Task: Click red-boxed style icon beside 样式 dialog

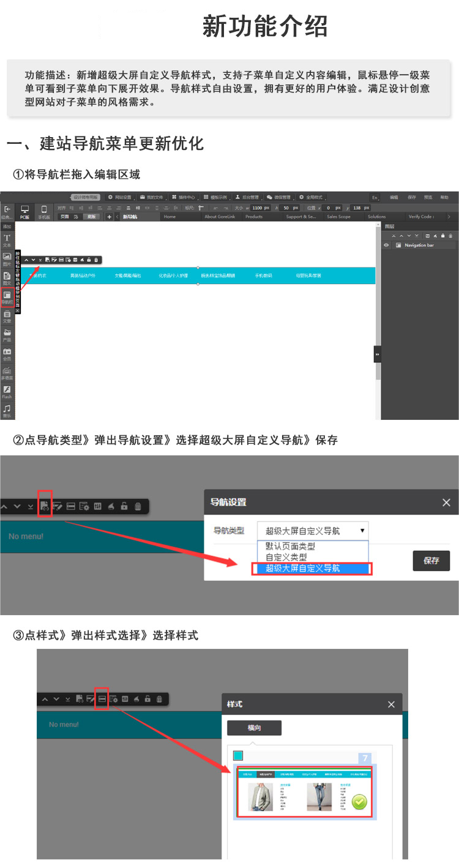Action: click(x=102, y=698)
